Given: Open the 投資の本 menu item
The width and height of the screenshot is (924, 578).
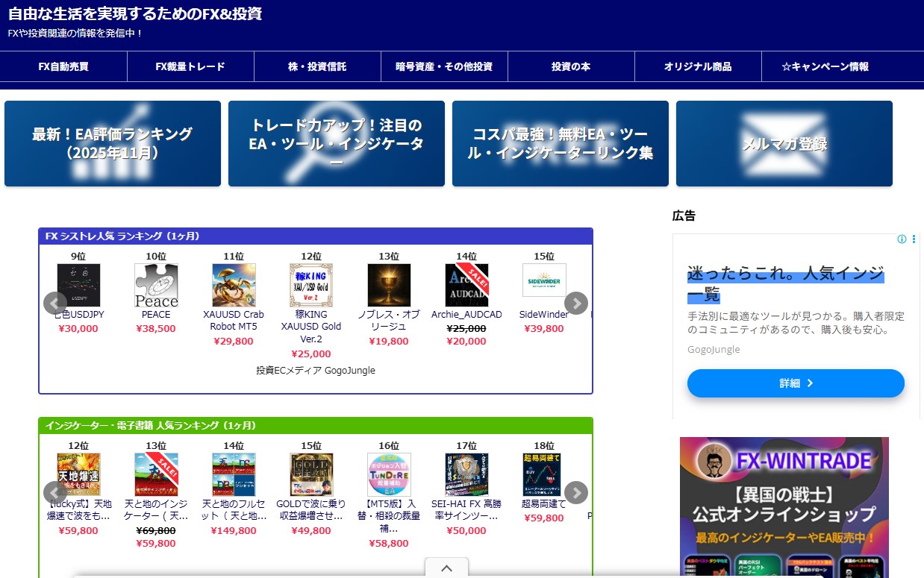Looking at the screenshot, I should [571, 66].
